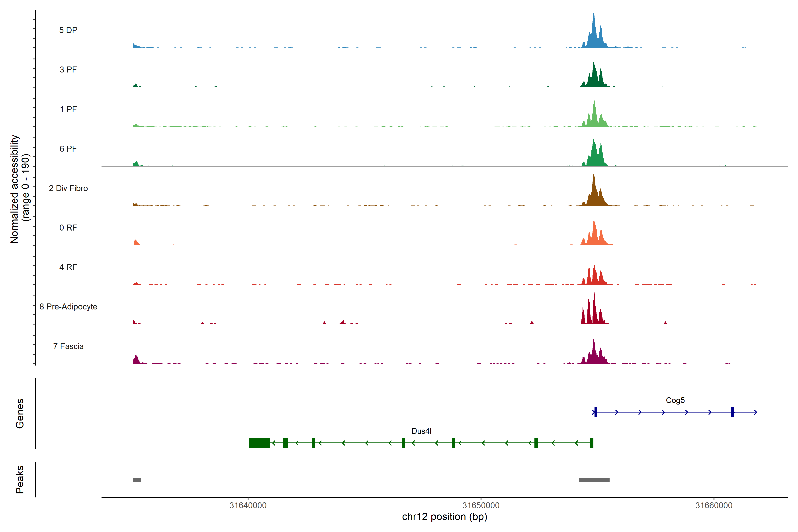
Task: Select the 8 Pre-Adipocyte track label
Action: pyautogui.click(x=68, y=307)
